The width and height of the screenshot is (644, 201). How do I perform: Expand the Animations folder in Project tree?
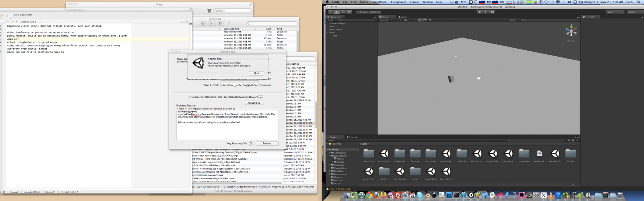[330, 153]
